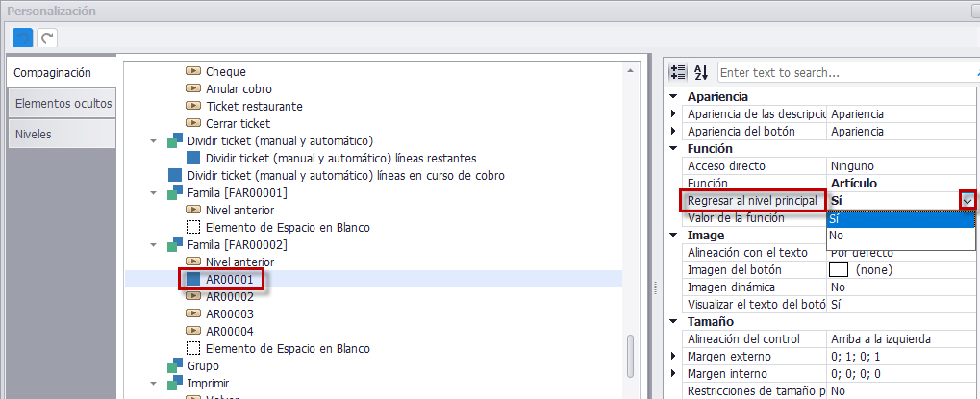Expand Apariencia de las descripciones property
The height and width of the screenshot is (399, 980).
click(x=673, y=114)
